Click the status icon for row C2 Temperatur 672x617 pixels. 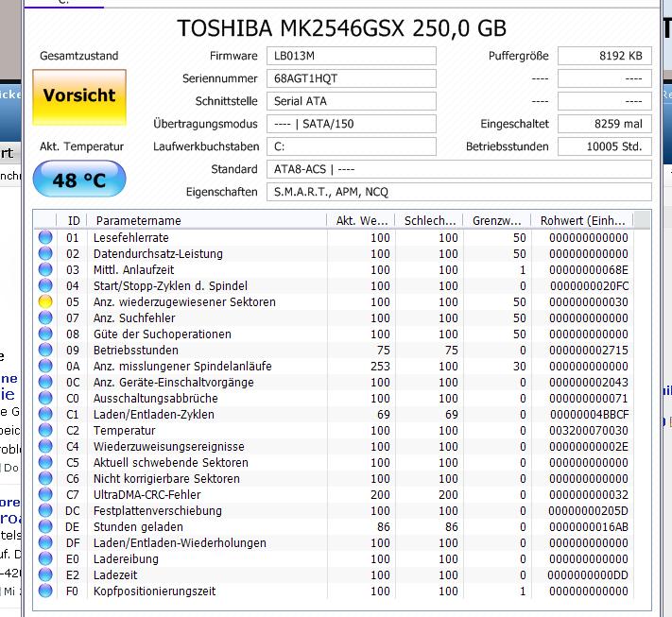[45, 430]
